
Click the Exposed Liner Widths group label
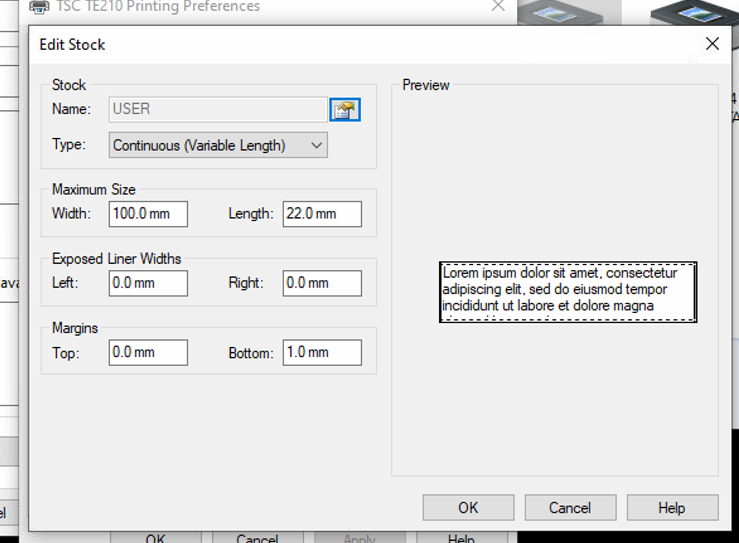(x=116, y=258)
